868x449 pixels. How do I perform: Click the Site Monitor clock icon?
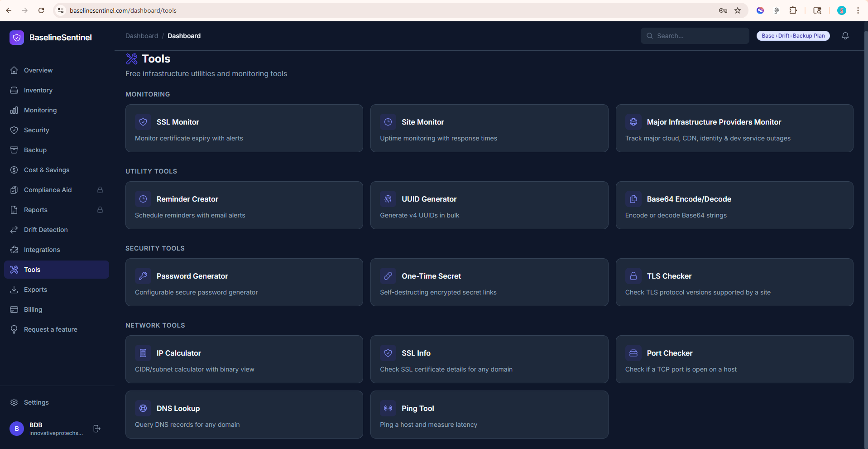[x=388, y=122]
